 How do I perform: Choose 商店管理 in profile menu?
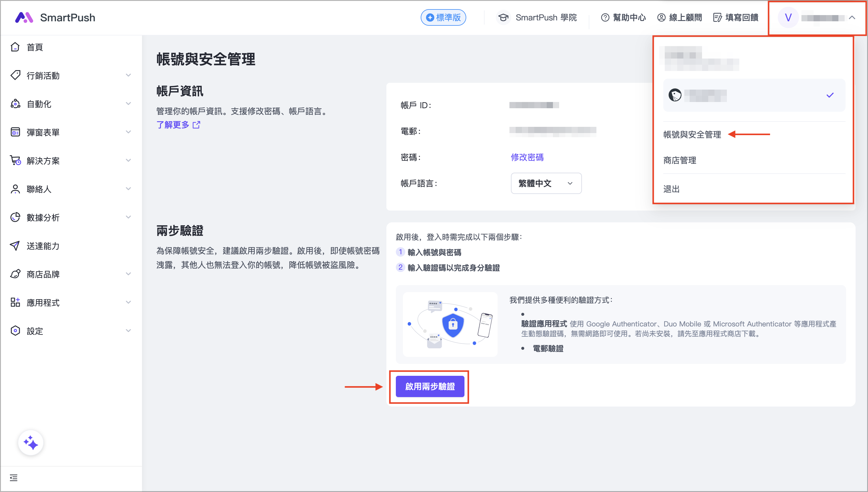(680, 160)
